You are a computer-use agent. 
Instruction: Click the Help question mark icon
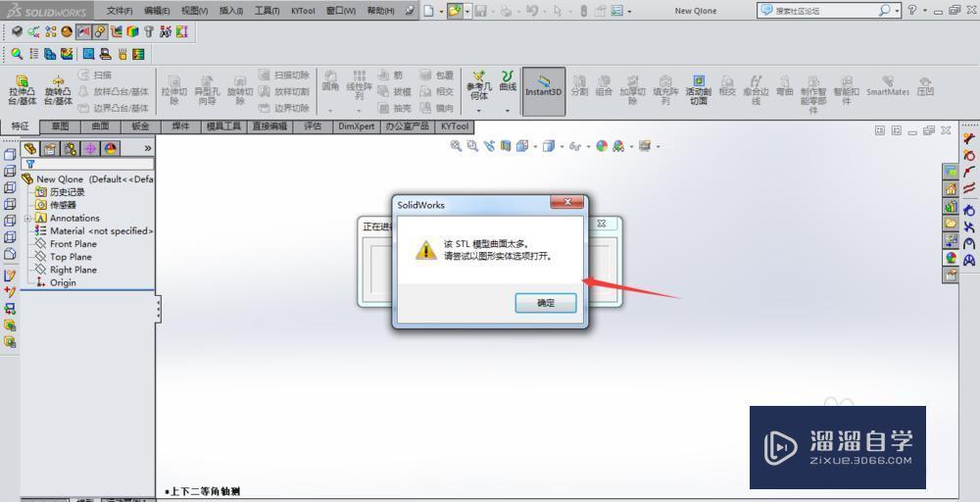912,10
